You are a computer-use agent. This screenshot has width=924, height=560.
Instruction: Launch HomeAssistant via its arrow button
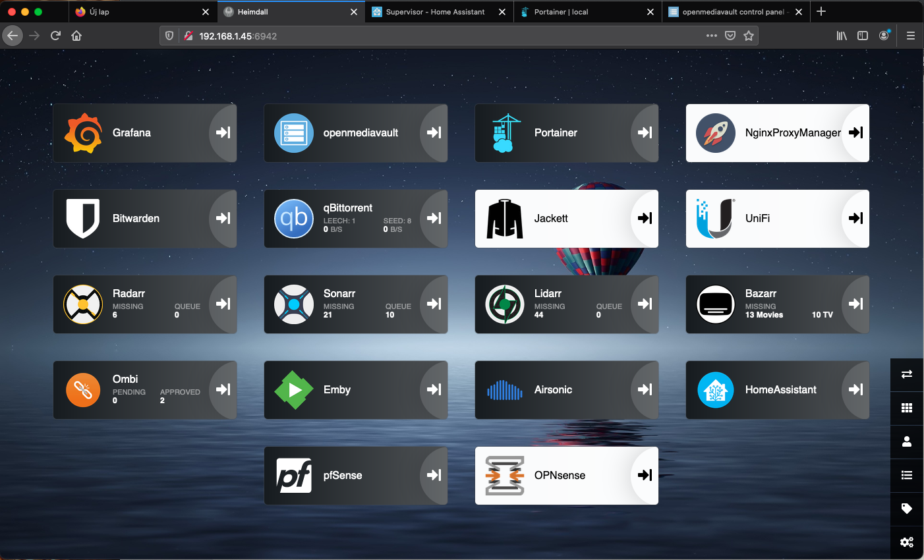click(x=856, y=389)
